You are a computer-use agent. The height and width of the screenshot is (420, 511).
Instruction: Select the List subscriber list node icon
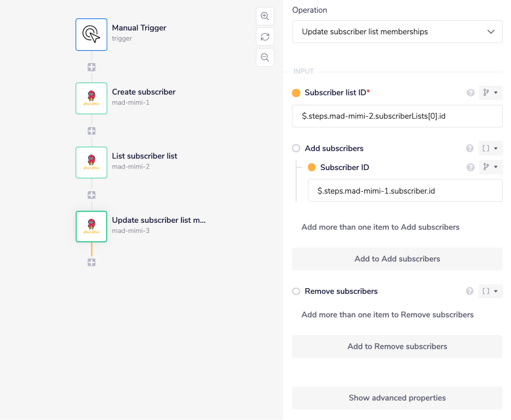coord(91,162)
